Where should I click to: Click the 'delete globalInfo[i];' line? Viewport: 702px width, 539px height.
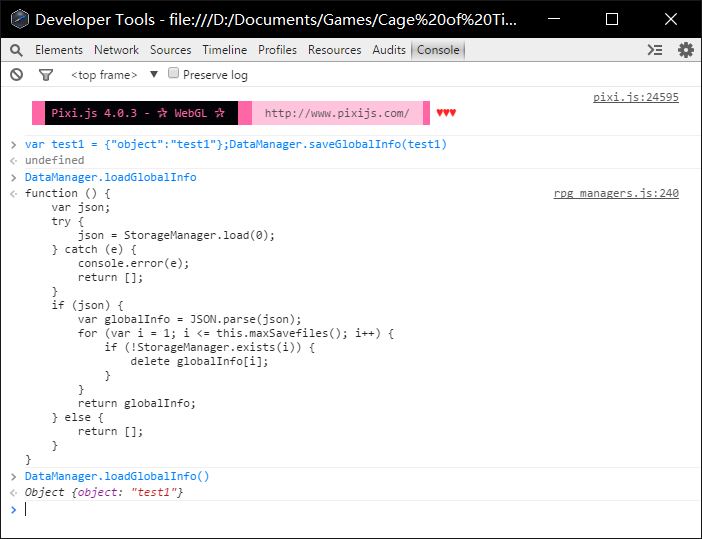200,361
